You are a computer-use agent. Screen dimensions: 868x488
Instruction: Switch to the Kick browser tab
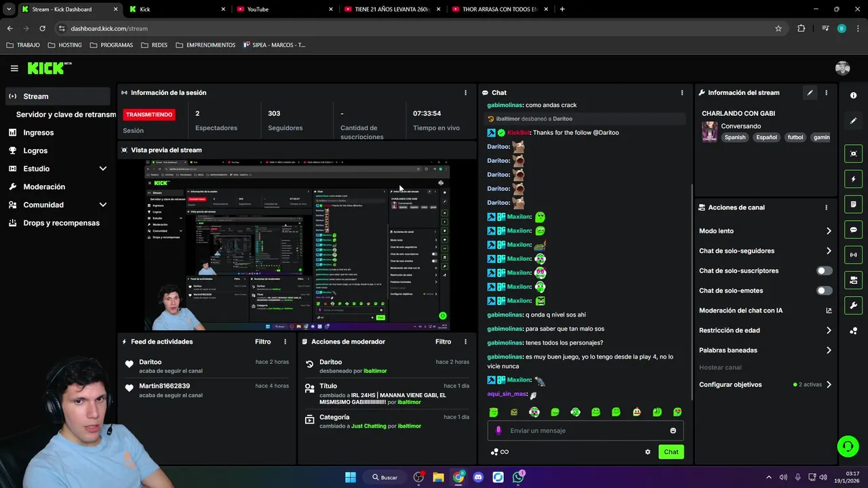click(x=176, y=9)
